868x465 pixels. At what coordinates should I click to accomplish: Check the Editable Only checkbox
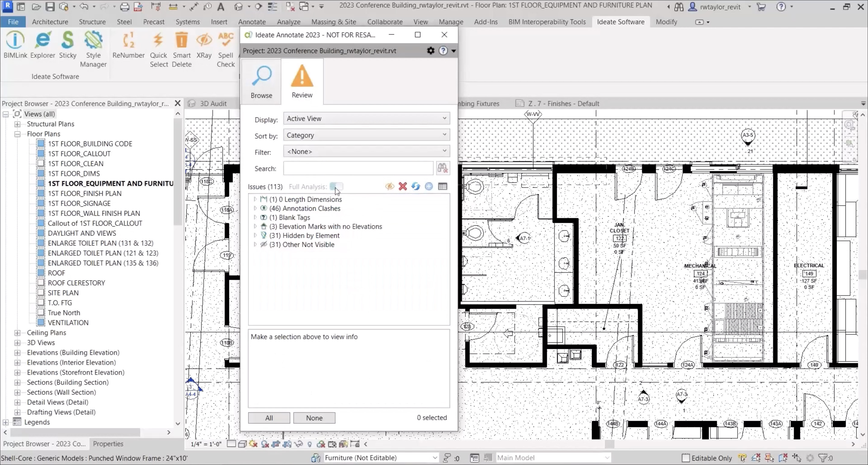coord(685,458)
